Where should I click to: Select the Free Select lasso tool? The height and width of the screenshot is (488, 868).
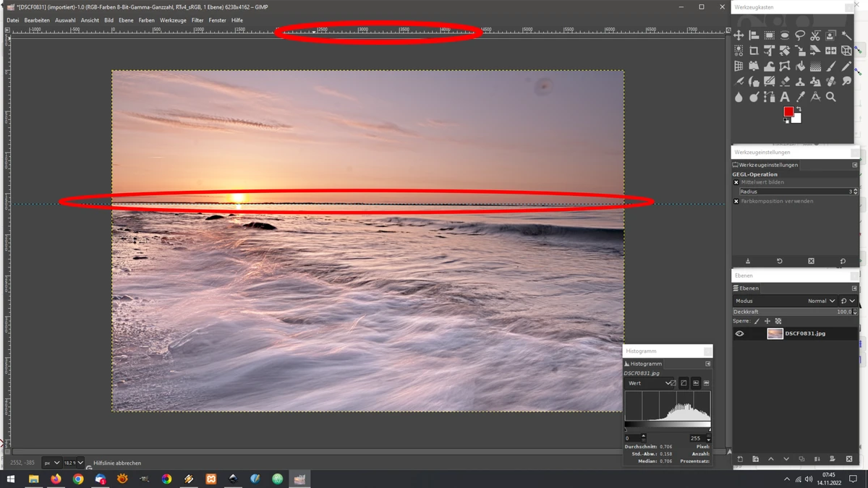(x=800, y=35)
